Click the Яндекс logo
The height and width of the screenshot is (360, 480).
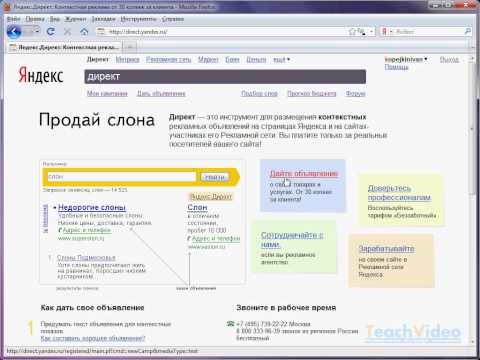41,75
